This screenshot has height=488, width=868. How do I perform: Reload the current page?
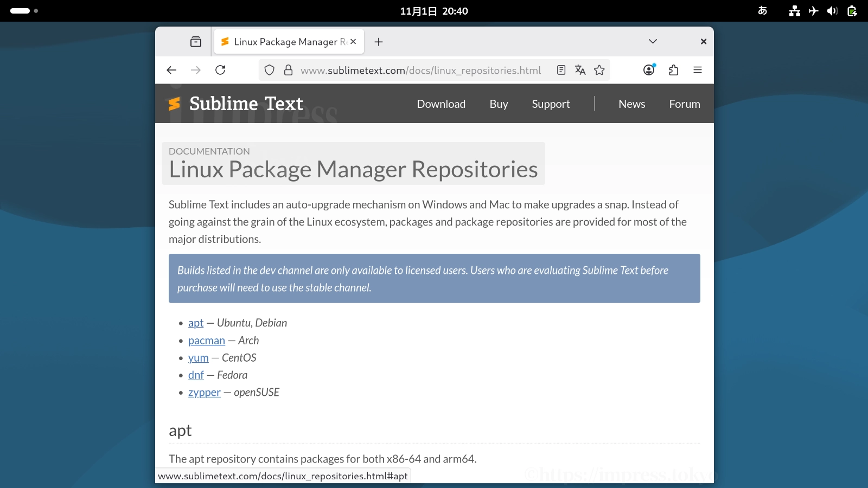point(220,70)
